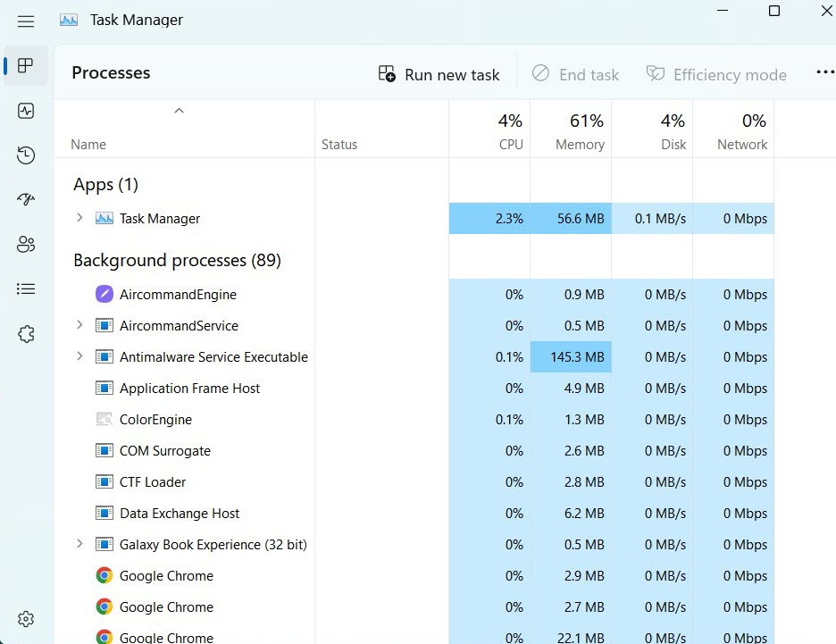Sort by Network usage column

pos(733,130)
